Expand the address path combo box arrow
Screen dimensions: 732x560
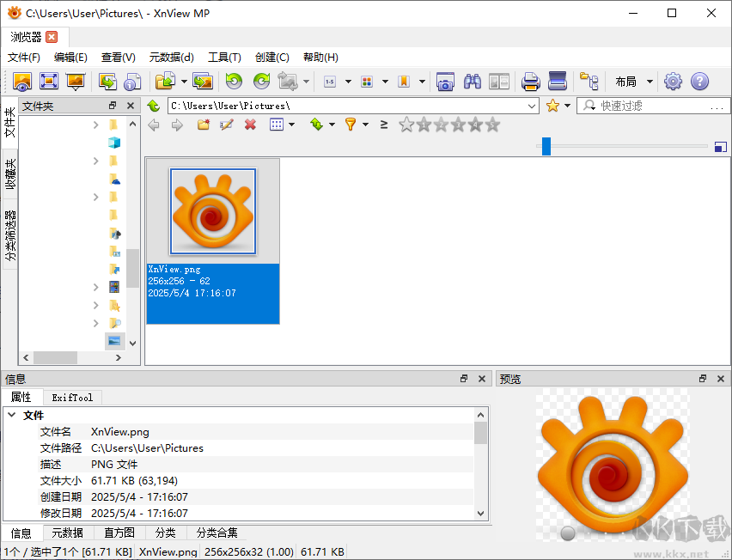click(x=531, y=106)
